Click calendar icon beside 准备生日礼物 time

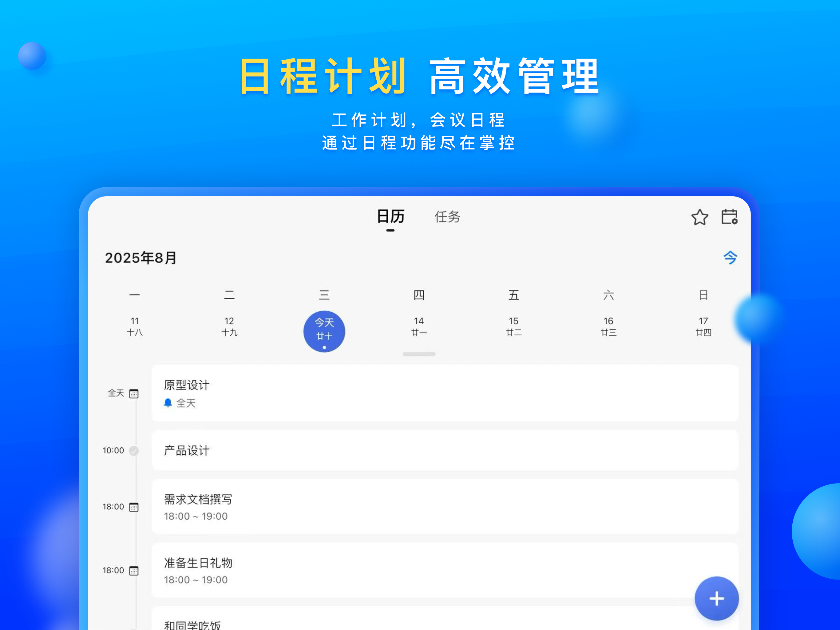134,571
